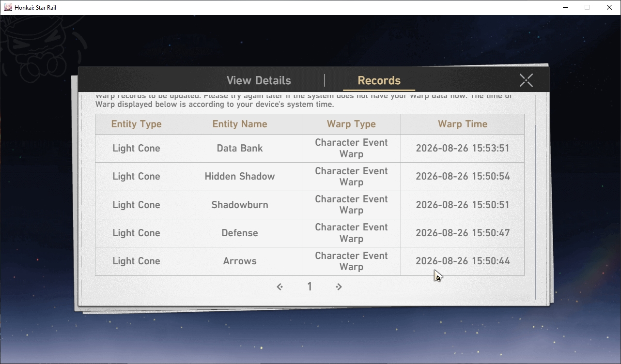This screenshot has width=621, height=364.
Task: Click the 15:53:51 warp time cell
Action: pyautogui.click(x=463, y=148)
